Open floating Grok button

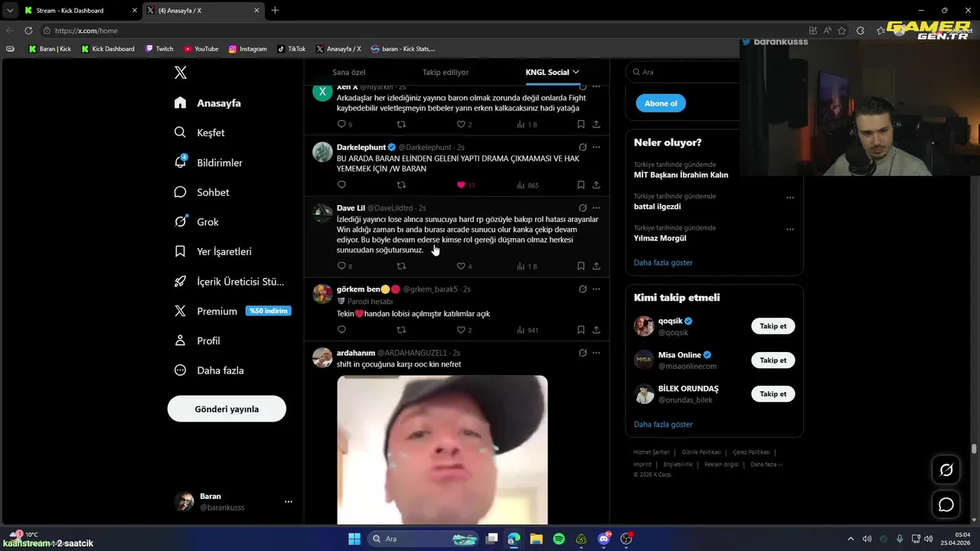tap(946, 470)
